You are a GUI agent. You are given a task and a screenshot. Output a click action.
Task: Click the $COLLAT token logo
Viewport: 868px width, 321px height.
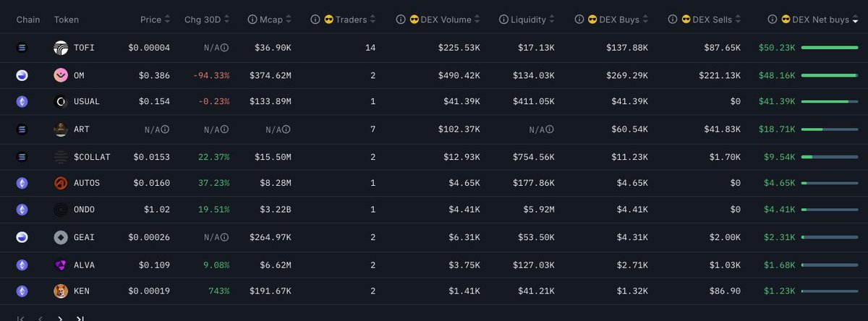tap(61, 156)
